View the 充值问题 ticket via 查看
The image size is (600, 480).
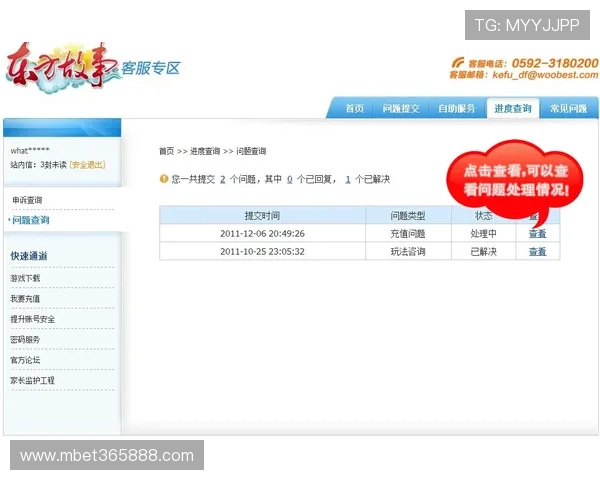tap(537, 233)
